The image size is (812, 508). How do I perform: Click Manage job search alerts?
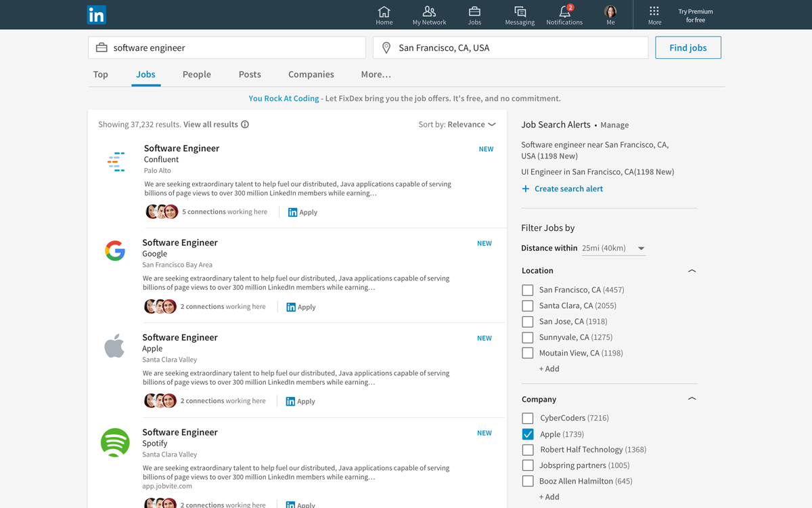pyautogui.click(x=614, y=125)
